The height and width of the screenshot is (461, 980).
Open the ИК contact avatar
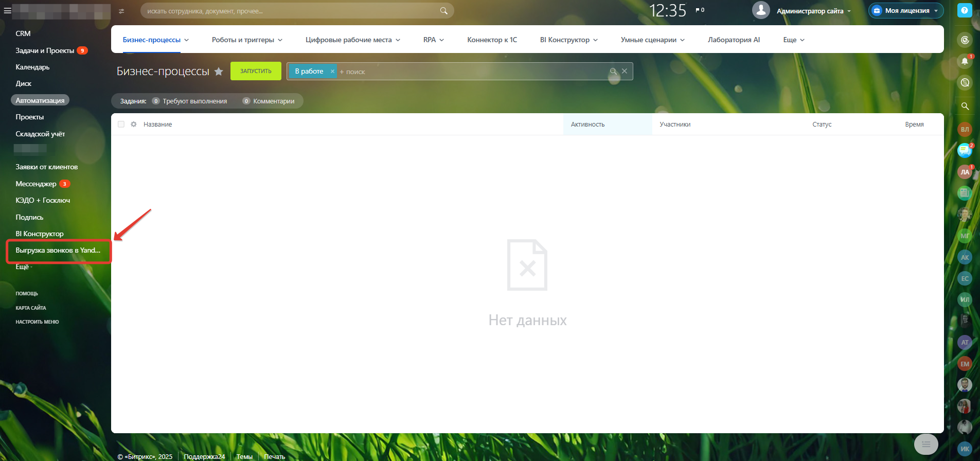click(x=965, y=449)
